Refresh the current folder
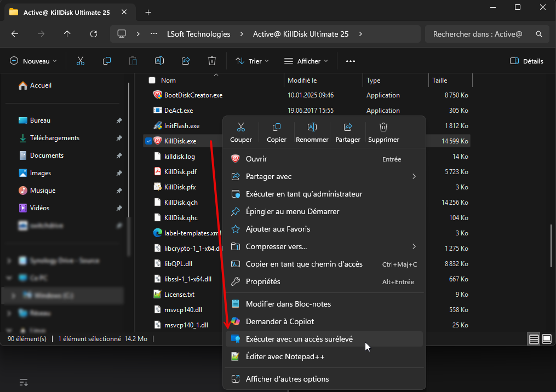This screenshot has width=556, height=392. [x=94, y=34]
